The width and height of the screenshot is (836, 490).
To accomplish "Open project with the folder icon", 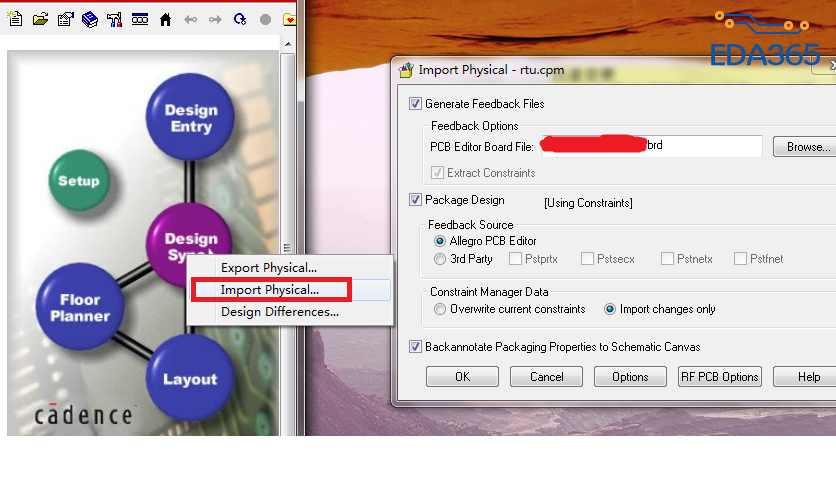I will 40,20.
